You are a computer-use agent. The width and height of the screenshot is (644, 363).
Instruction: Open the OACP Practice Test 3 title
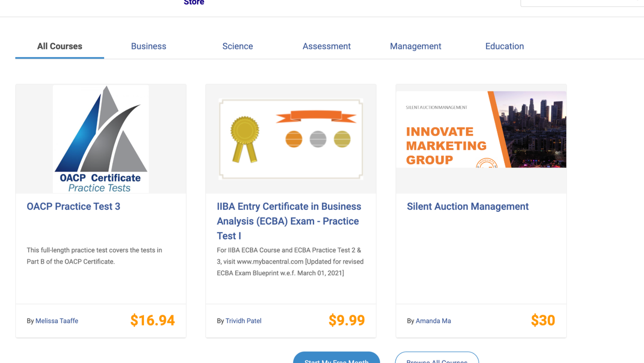tap(74, 206)
